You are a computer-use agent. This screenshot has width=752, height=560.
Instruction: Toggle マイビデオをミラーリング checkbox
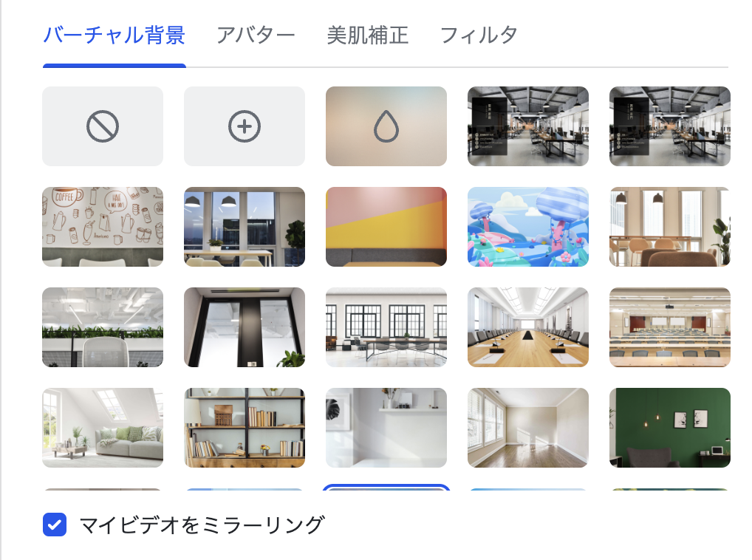pos(55,525)
